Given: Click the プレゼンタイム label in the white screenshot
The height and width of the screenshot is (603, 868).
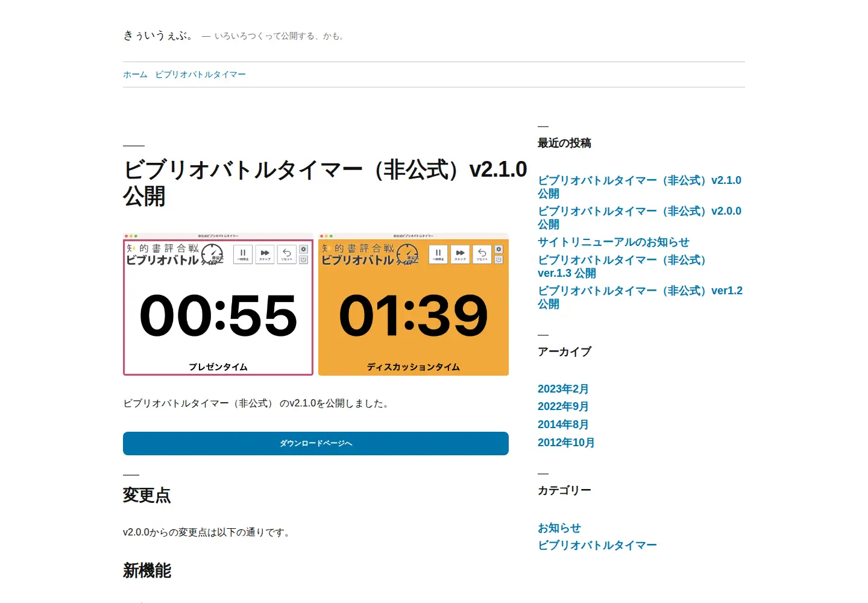Looking at the screenshot, I should click(x=218, y=367).
